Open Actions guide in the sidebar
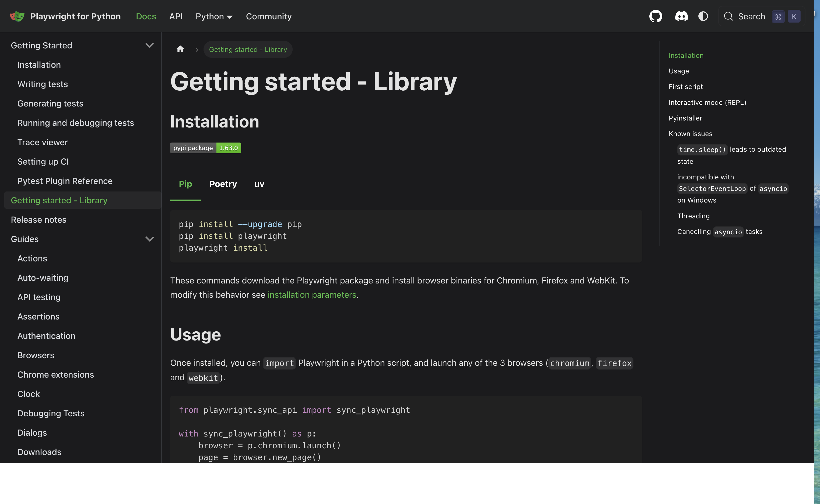Screen dimensions: 820x504 click(x=32, y=258)
